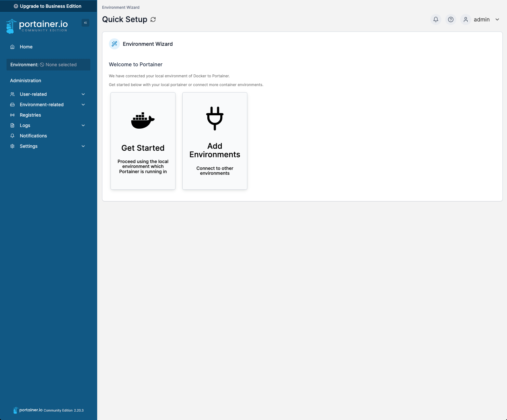This screenshot has width=507, height=420.
Task: Open Registries from the sidebar
Action: 30,115
